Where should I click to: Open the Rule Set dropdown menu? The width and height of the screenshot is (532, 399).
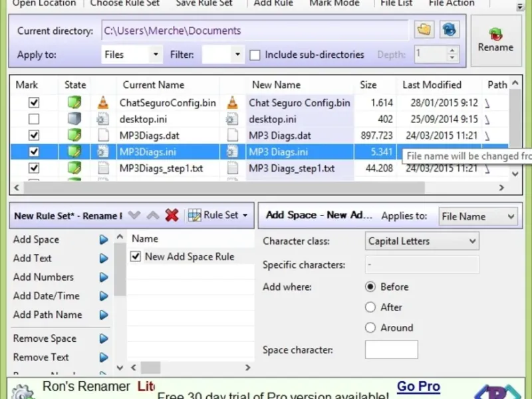click(218, 215)
